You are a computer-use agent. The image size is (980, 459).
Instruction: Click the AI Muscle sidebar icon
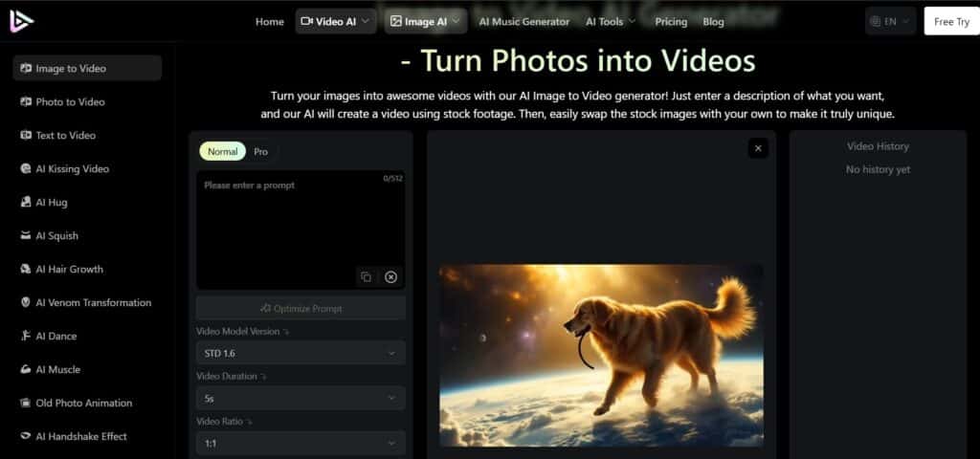pyautogui.click(x=27, y=370)
